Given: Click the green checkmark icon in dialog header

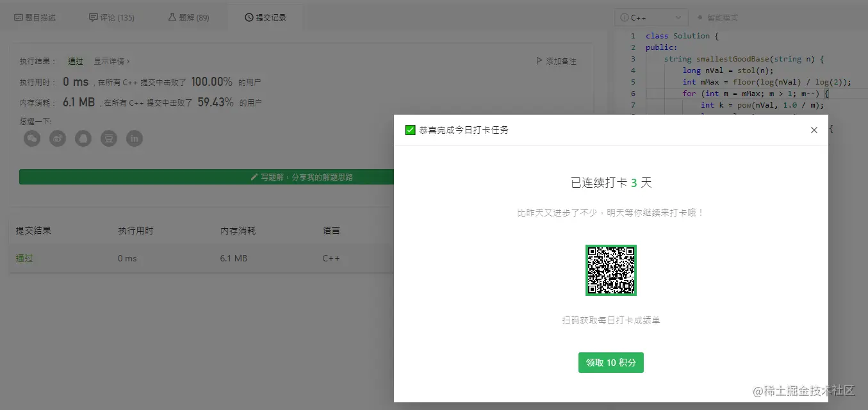Looking at the screenshot, I should tap(411, 130).
